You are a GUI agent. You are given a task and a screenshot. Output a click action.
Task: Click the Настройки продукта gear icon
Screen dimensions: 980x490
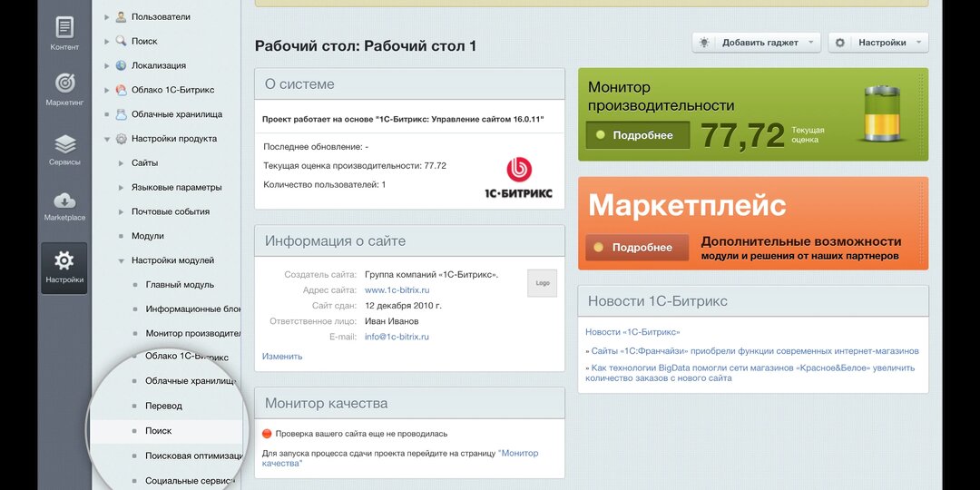[x=122, y=139]
